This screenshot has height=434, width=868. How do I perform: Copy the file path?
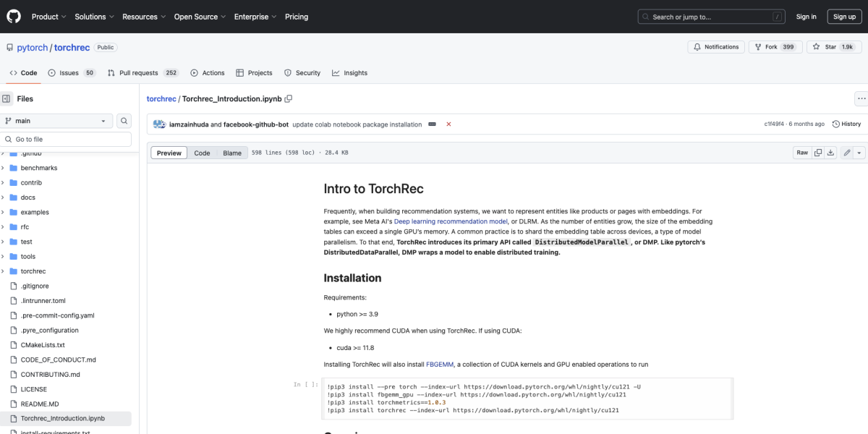tap(289, 98)
